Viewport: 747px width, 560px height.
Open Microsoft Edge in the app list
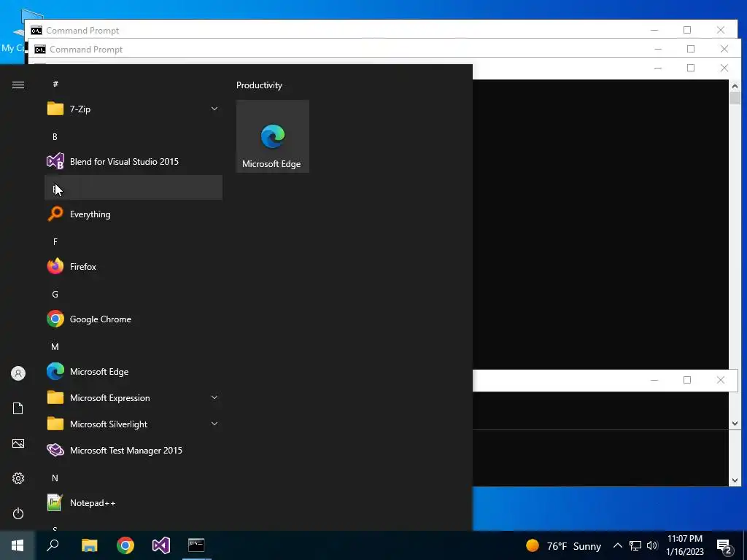point(133,371)
